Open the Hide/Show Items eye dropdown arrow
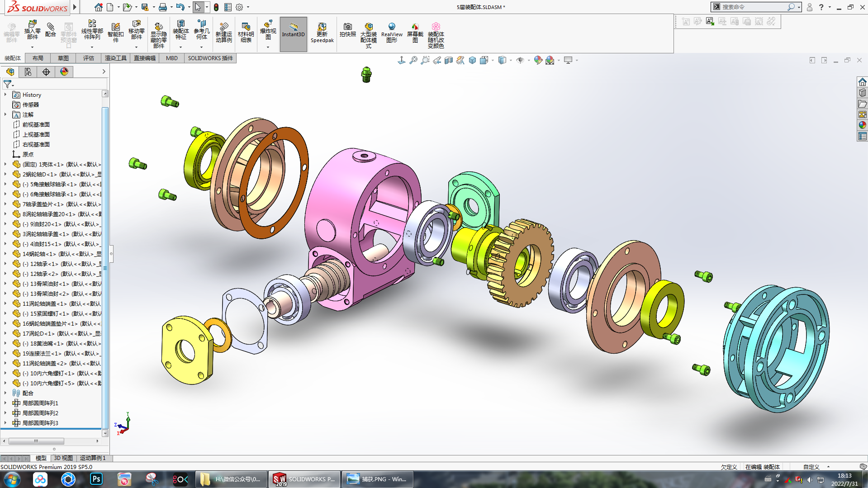The width and height of the screenshot is (868, 488). click(529, 60)
